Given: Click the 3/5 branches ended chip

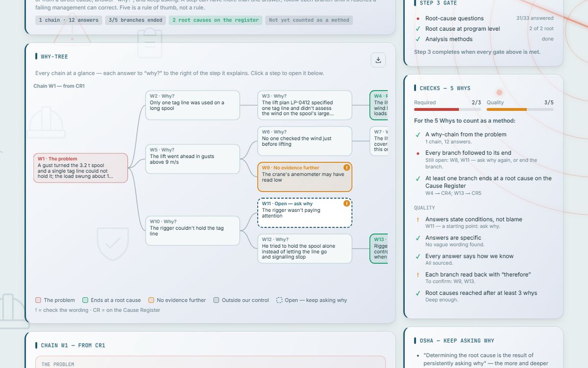Looking at the screenshot, I should pos(135,20).
